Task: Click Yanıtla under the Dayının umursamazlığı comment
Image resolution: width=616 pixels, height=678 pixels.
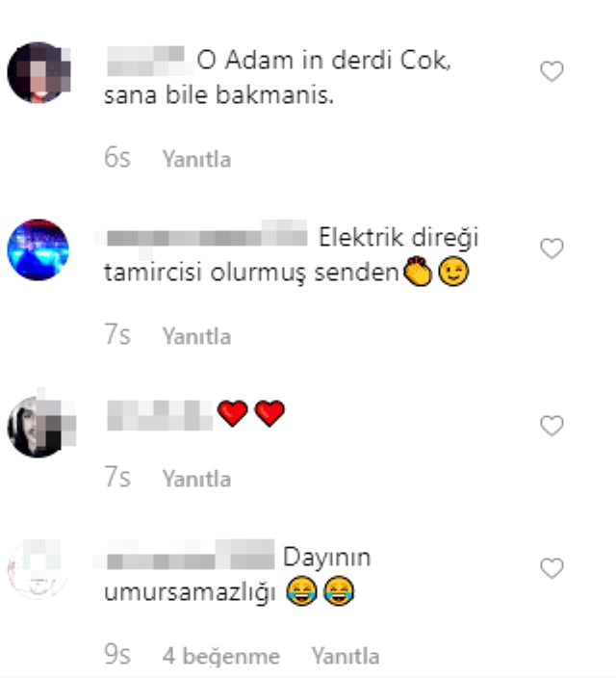Action: 346,656
